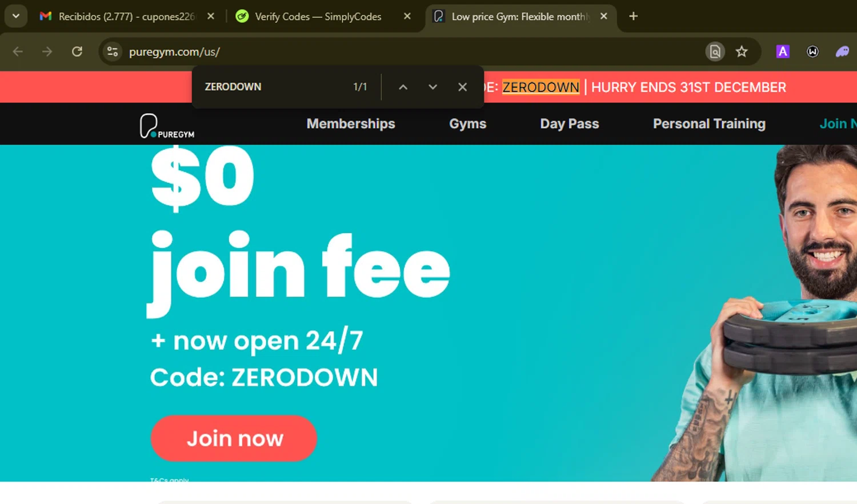Image resolution: width=857 pixels, height=504 pixels.
Task: View site information icon in address bar
Action: pos(113,52)
